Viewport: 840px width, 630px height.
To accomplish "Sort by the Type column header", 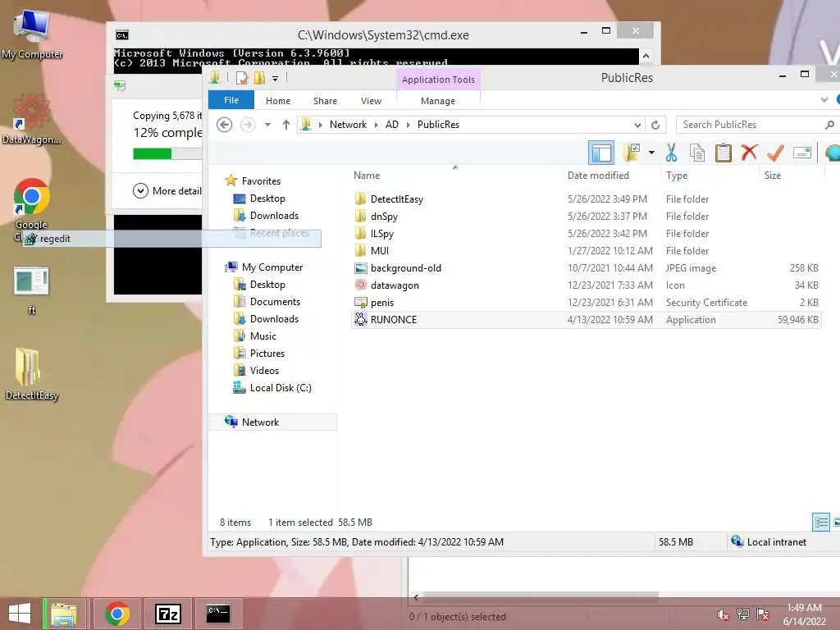I will (x=677, y=176).
